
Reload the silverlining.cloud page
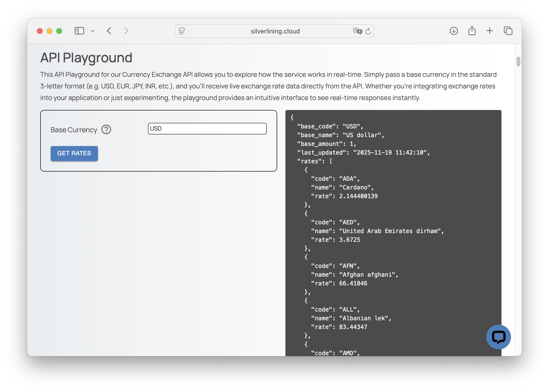click(368, 31)
